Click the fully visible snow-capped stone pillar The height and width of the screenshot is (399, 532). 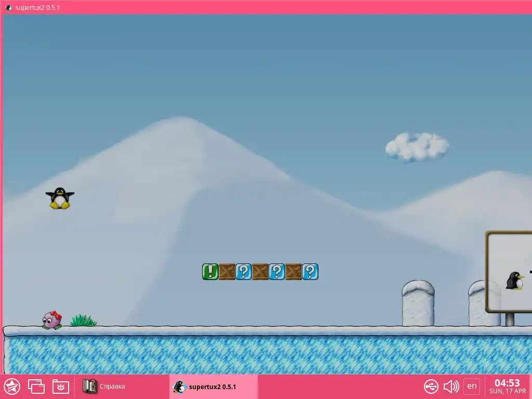point(418,303)
